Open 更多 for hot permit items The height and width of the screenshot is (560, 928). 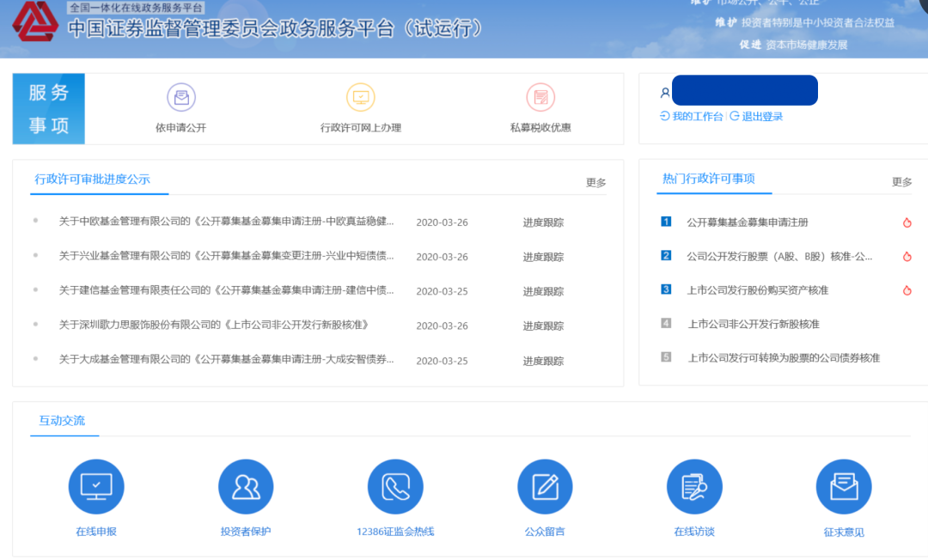(902, 182)
